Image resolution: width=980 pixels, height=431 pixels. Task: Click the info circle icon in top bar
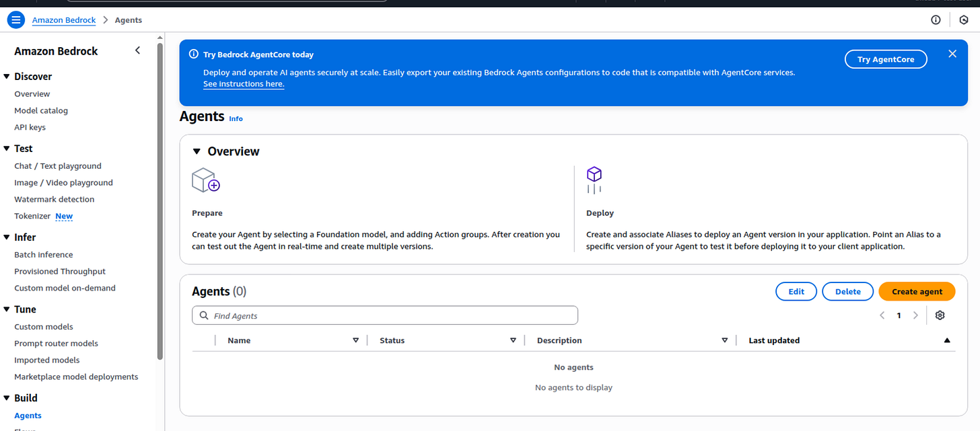click(x=936, y=20)
